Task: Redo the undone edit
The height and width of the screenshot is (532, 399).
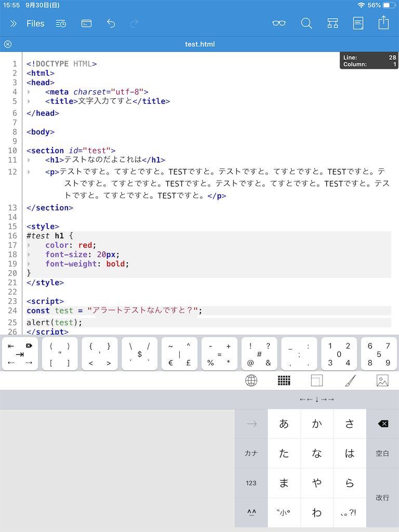Action: 135,23
